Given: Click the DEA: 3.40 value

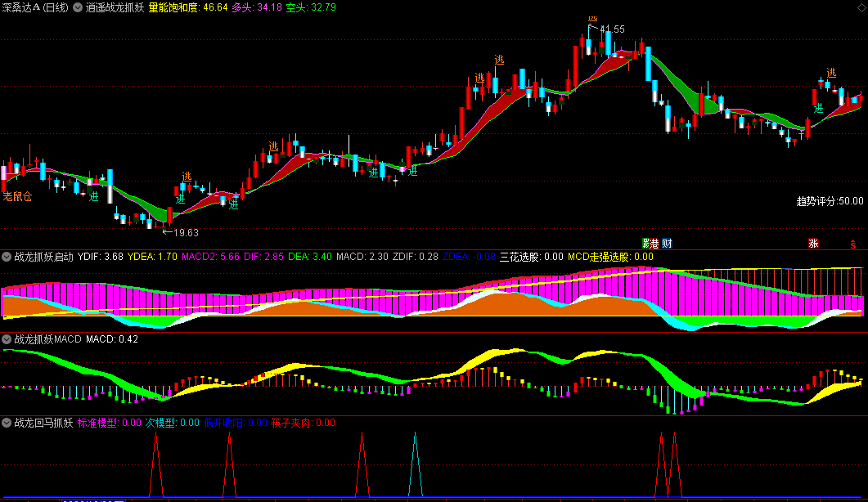Looking at the screenshot, I should (x=310, y=257).
